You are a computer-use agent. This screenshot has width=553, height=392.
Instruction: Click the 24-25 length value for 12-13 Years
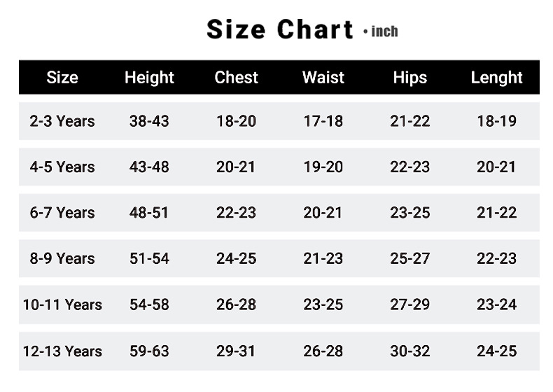click(x=496, y=351)
